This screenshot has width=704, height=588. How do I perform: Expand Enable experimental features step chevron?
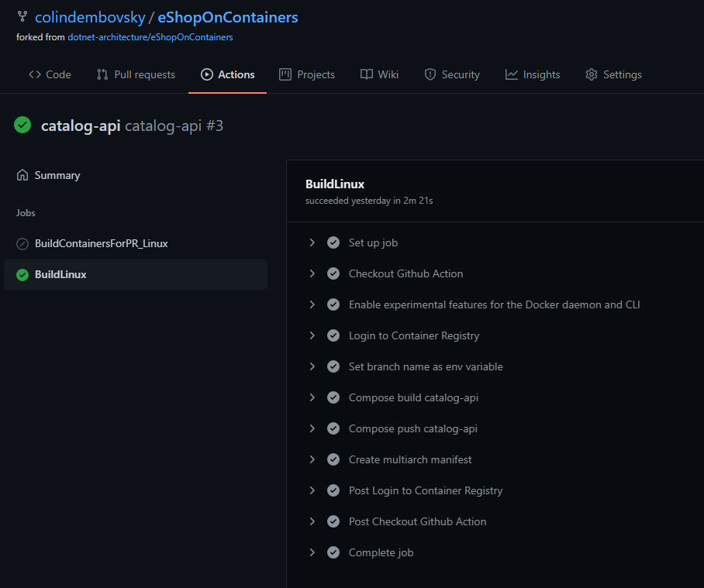click(x=312, y=304)
